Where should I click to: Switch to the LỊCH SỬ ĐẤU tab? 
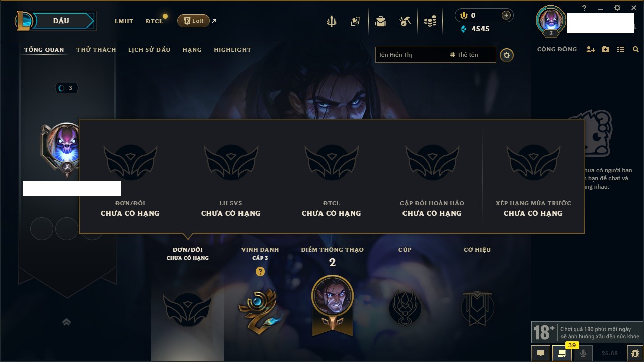(x=149, y=50)
